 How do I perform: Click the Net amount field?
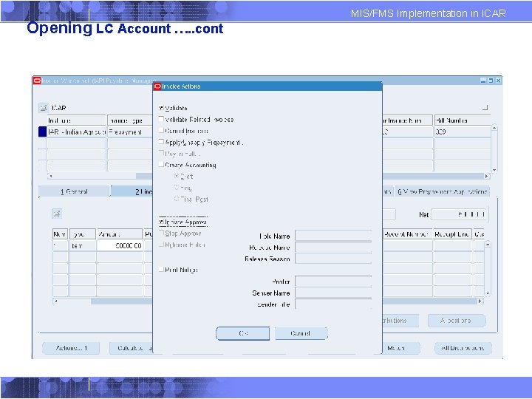pos(459,214)
